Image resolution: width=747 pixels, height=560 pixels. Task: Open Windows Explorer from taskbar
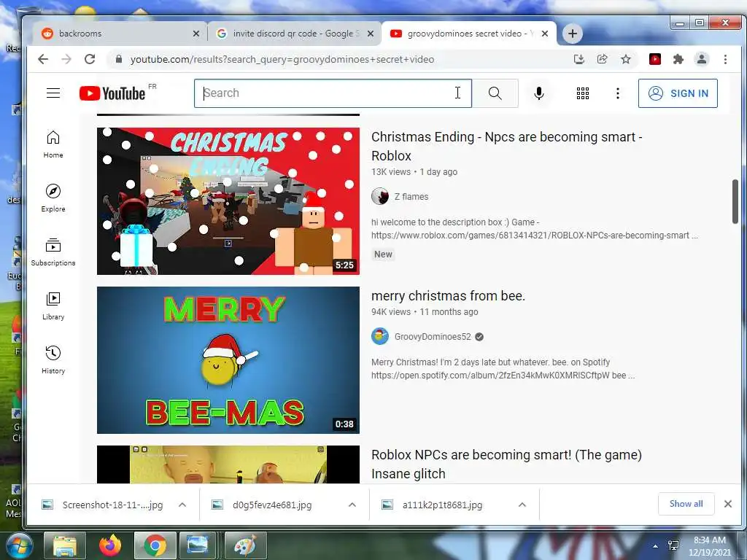point(65,545)
